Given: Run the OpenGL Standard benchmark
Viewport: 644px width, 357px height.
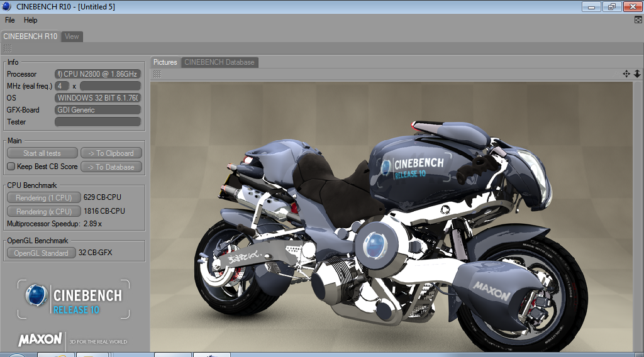Looking at the screenshot, I should point(41,253).
